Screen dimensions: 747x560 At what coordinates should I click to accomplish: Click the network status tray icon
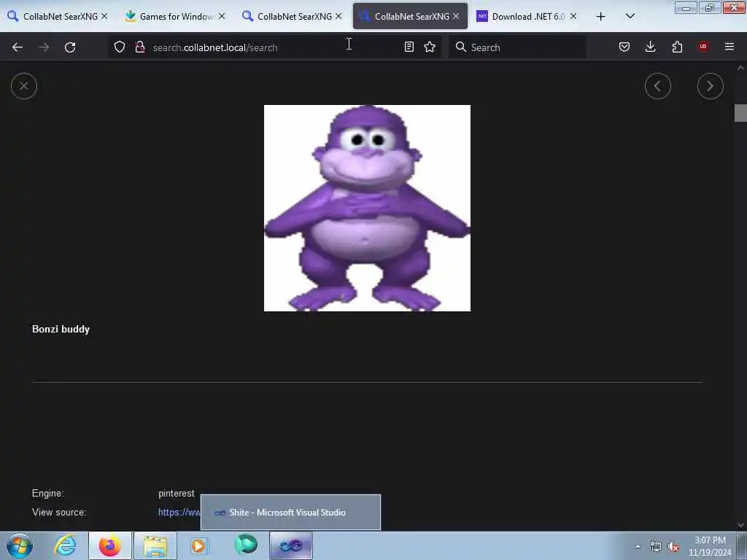pyautogui.click(x=656, y=547)
